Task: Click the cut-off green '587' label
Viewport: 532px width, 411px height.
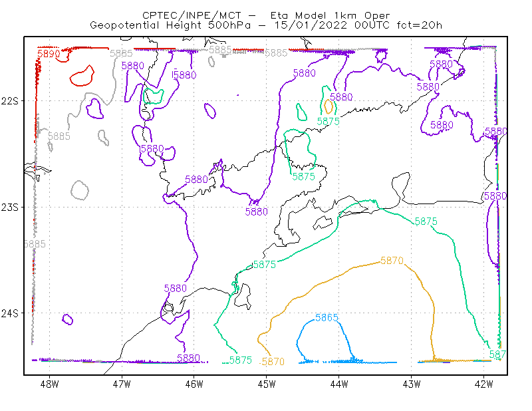Action: coord(497,354)
